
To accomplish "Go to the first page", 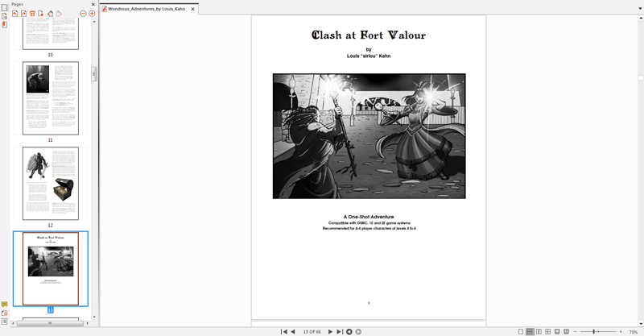I will pyautogui.click(x=283, y=331).
